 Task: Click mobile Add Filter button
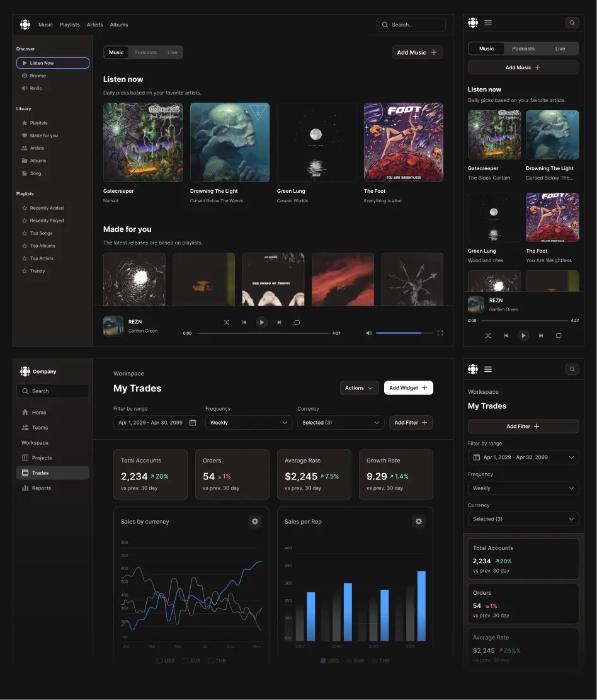(523, 427)
